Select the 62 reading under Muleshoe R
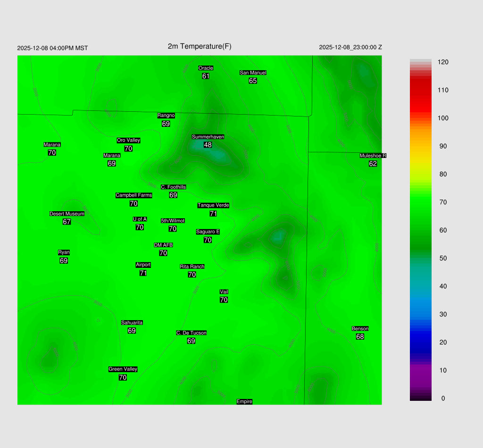 click(373, 164)
